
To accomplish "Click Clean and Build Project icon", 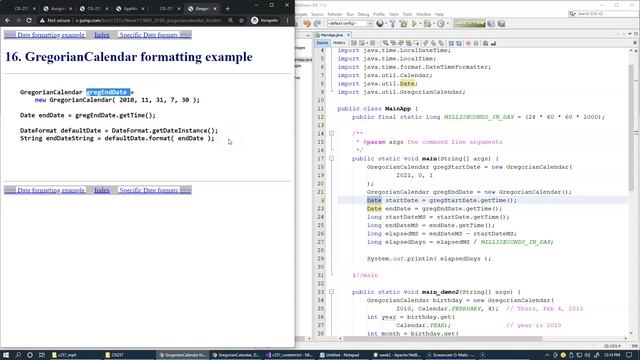I will point(404,24).
